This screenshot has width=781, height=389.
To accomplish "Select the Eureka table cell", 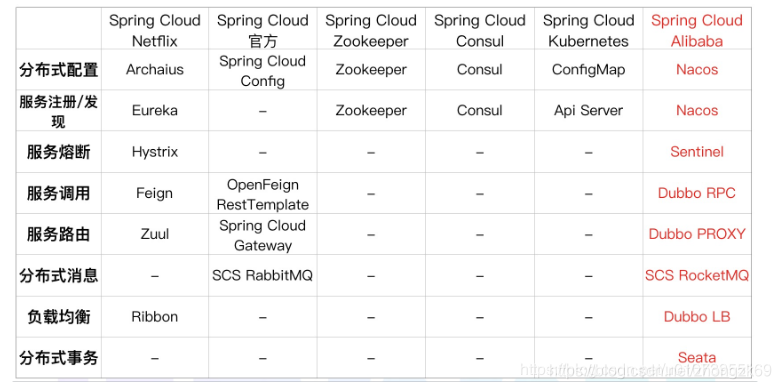I will coord(154,110).
